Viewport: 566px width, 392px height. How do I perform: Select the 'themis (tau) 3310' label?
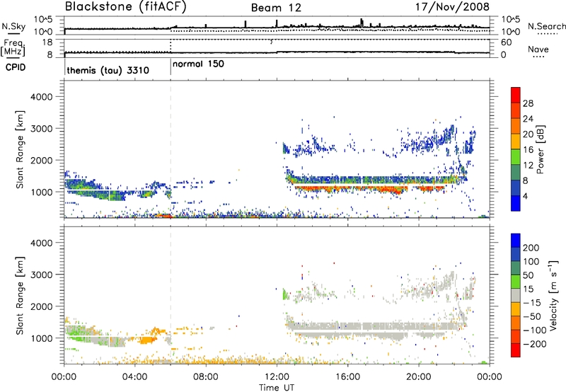(x=108, y=70)
